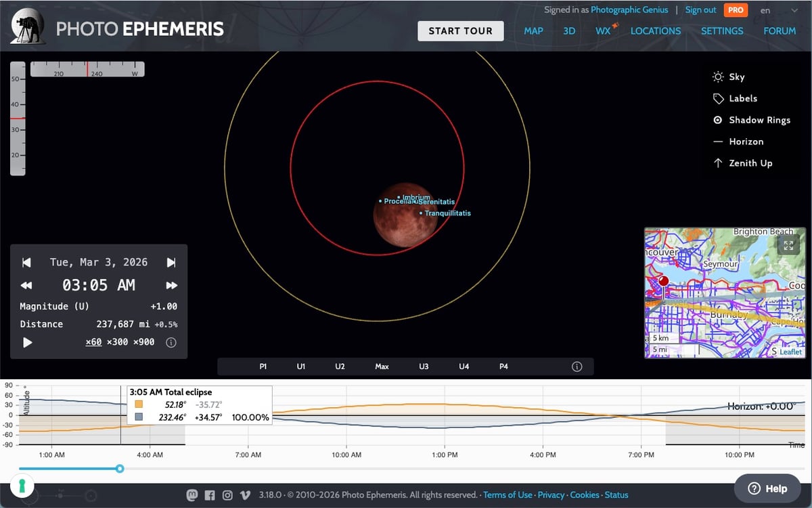Open the Terms of Use link
This screenshot has height=508, width=812.
(x=507, y=495)
